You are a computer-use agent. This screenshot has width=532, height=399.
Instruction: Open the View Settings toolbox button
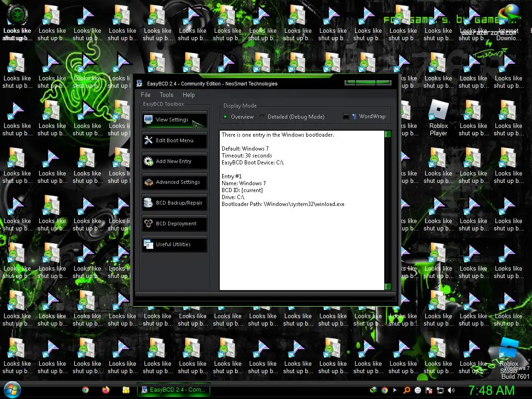(x=175, y=120)
